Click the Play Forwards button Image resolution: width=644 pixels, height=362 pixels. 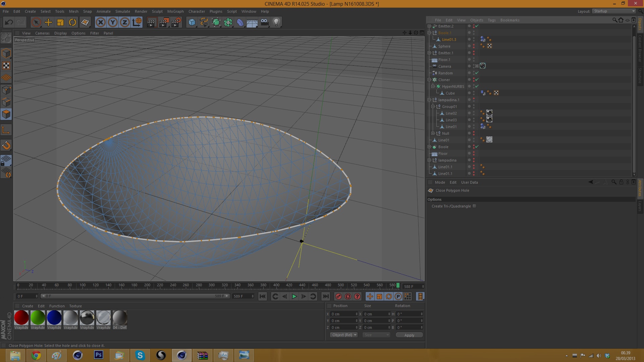[x=294, y=296]
